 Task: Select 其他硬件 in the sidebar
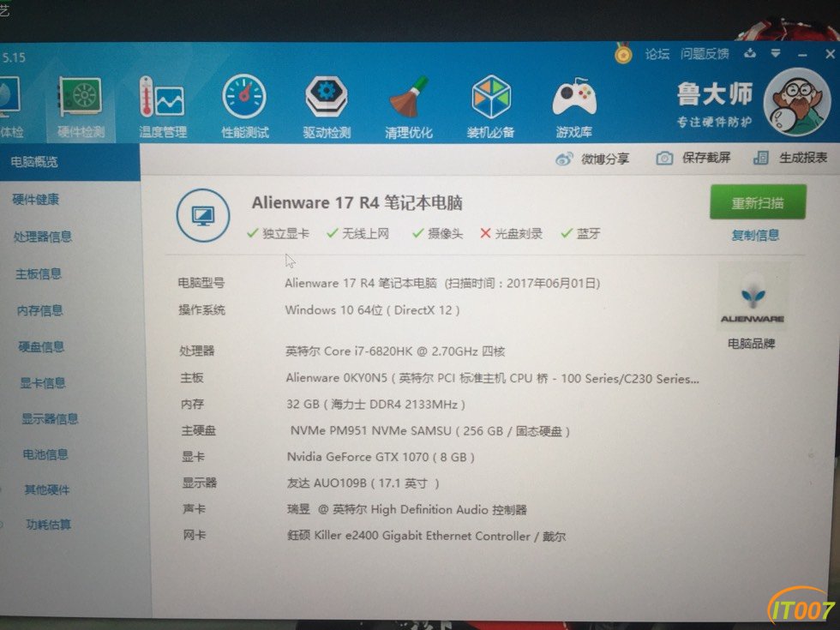[x=47, y=489]
